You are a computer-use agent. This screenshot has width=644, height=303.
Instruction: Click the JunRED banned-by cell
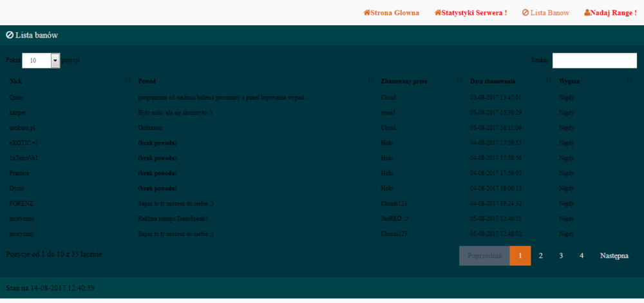[395, 219]
